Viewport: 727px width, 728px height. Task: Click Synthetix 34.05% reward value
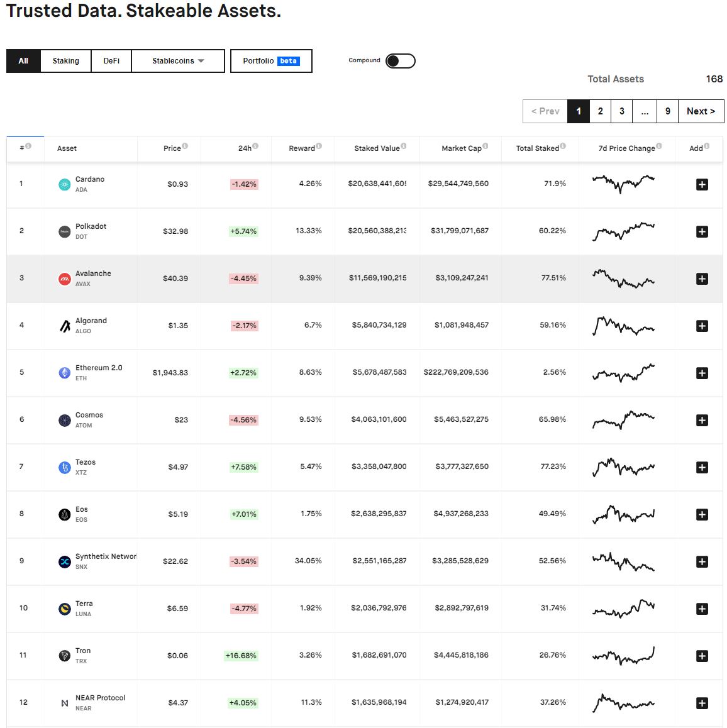click(x=308, y=561)
